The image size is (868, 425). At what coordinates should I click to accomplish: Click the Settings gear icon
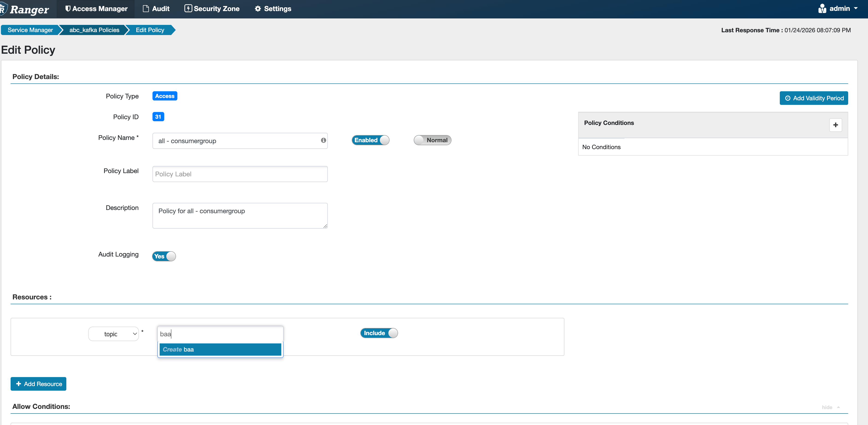click(258, 9)
